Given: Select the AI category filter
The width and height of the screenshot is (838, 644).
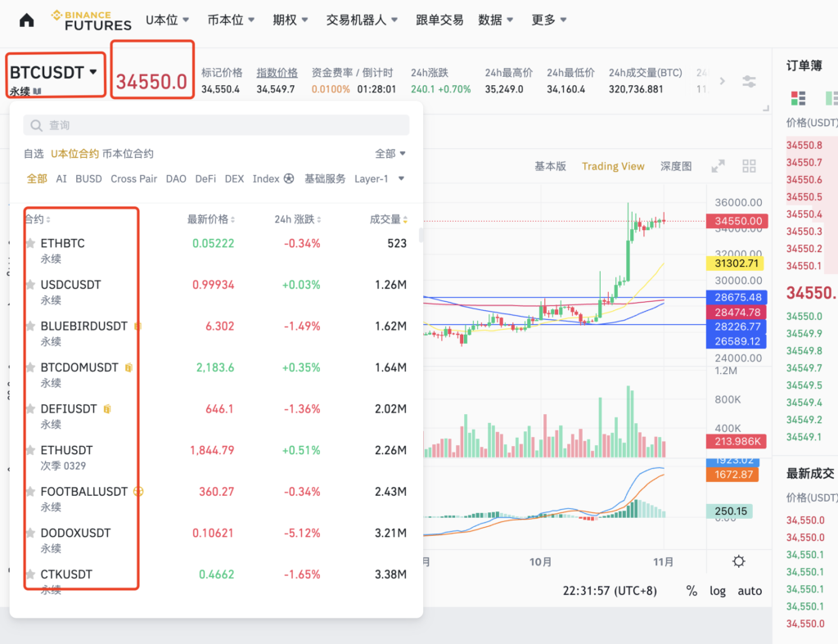Looking at the screenshot, I should click(61, 178).
